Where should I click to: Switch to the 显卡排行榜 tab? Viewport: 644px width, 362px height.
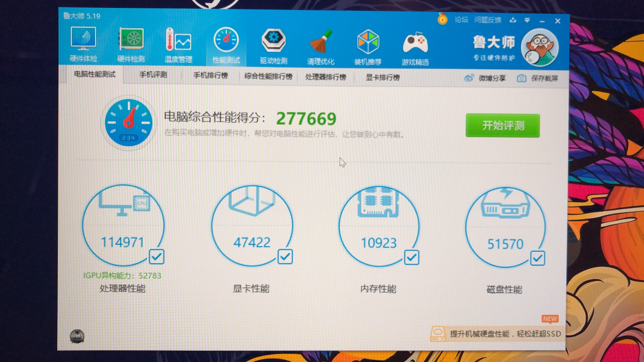[x=383, y=77]
